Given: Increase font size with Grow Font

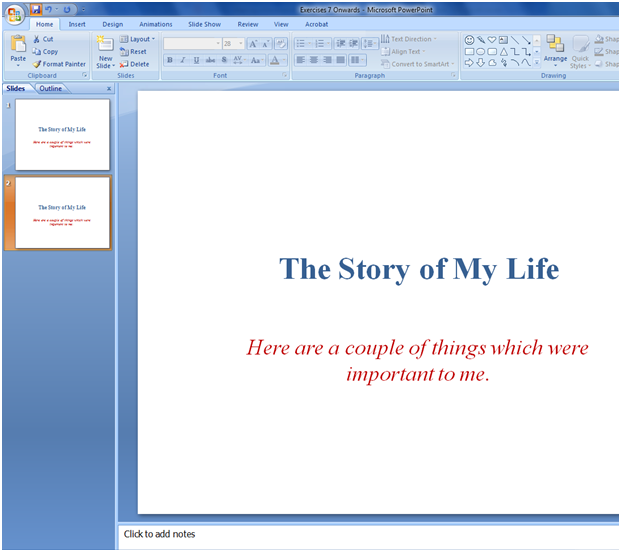Looking at the screenshot, I should tap(253, 44).
